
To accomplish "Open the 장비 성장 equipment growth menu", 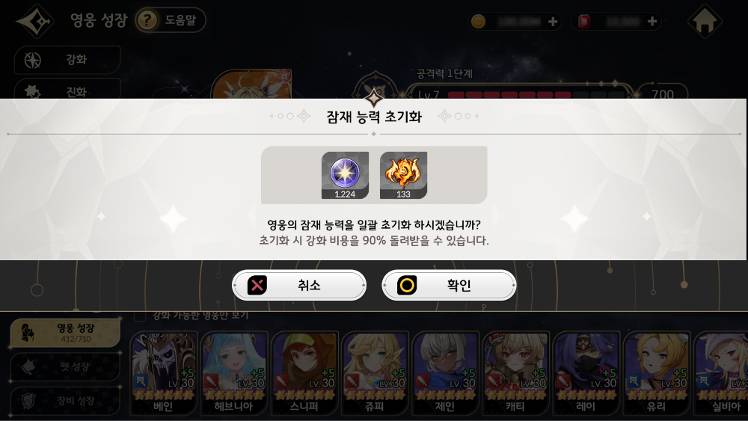I will click(x=65, y=400).
